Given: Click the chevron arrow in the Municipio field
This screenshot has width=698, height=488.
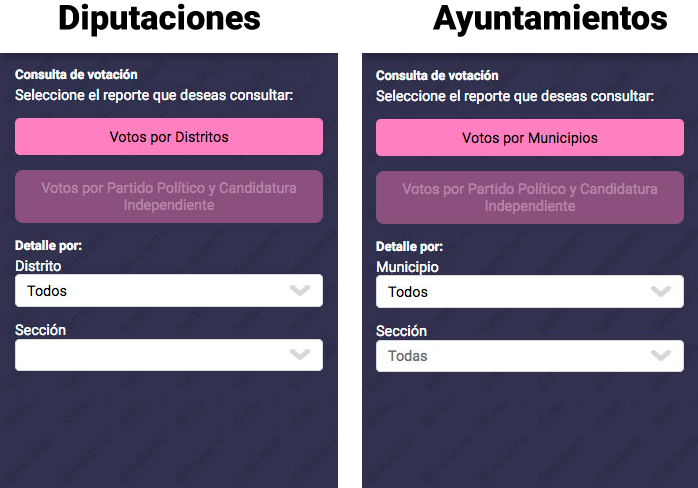Looking at the screenshot, I should tap(661, 292).
